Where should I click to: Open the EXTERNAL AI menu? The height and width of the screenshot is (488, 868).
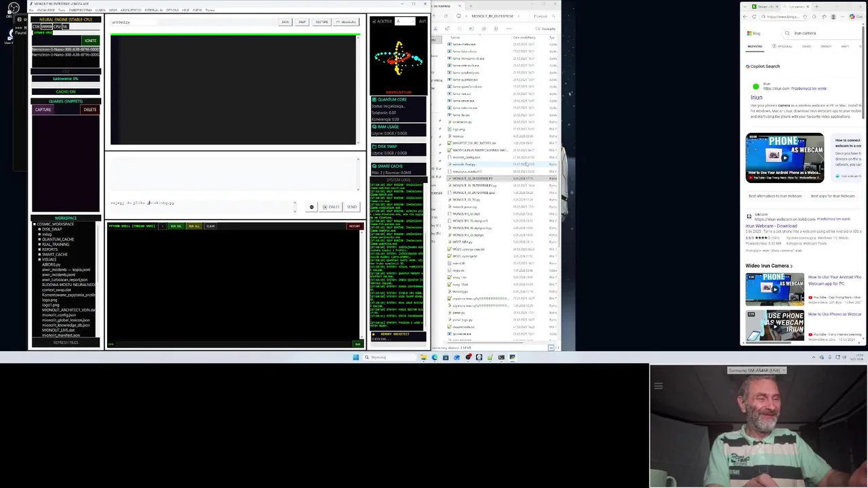click(153, 10)
